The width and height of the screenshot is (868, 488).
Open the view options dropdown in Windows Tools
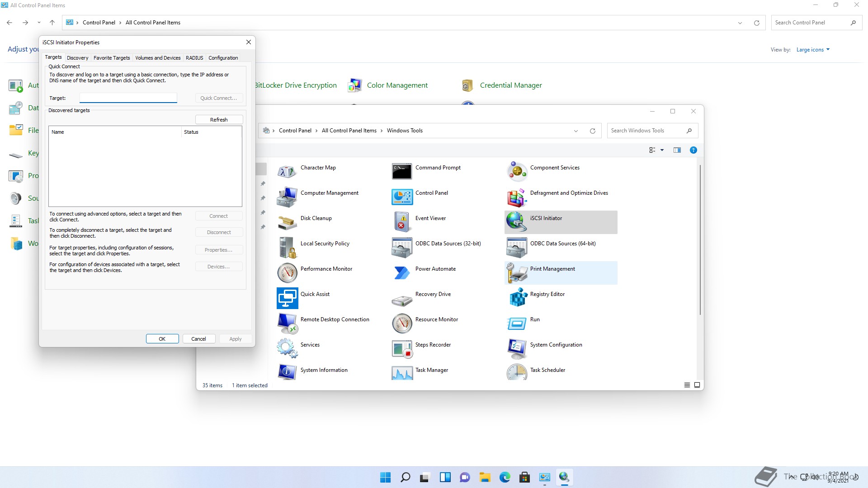(x=662, y=150)
